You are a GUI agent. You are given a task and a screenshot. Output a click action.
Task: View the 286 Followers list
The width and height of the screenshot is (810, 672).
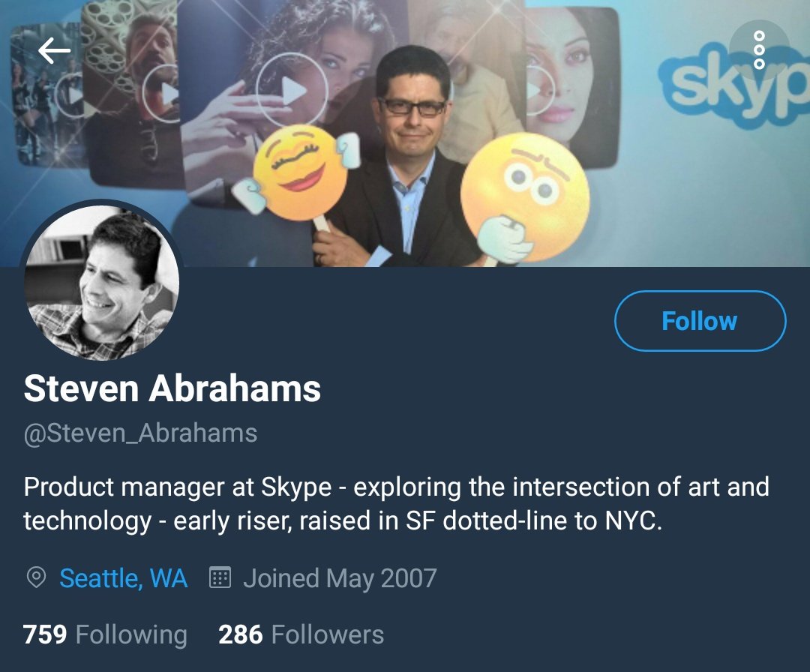[x=301, y=634]
